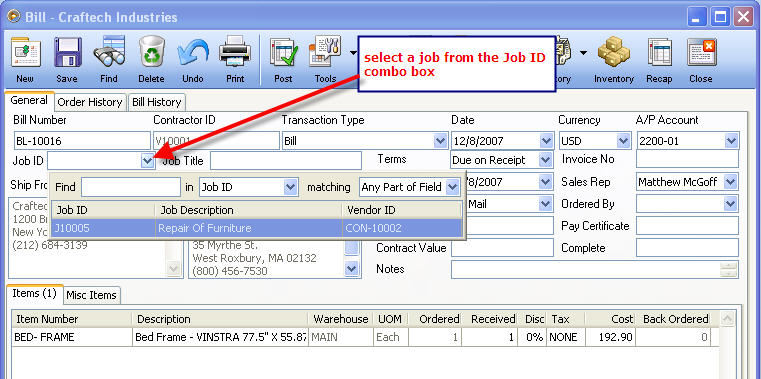
Task: Click the Job Title input field
Action: click(286, 161)
